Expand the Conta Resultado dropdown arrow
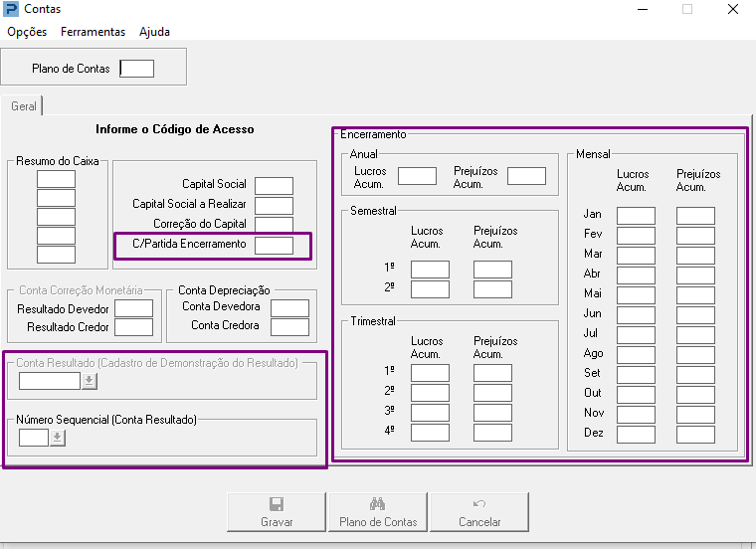This screenshot has height=549, width=756. [89, 381]
